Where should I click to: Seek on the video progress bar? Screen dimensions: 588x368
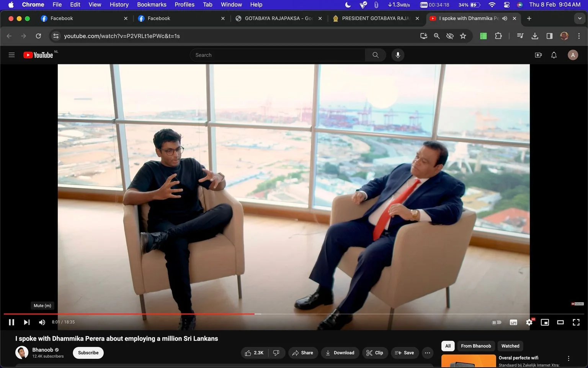(294, 314)
